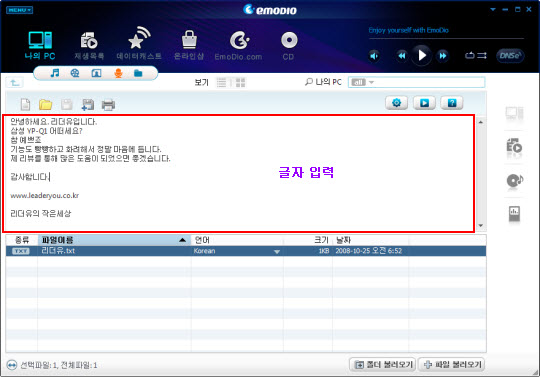Open help with the question mark button
The width and height of the screenshot is (540, 377).
click(452, 103)
